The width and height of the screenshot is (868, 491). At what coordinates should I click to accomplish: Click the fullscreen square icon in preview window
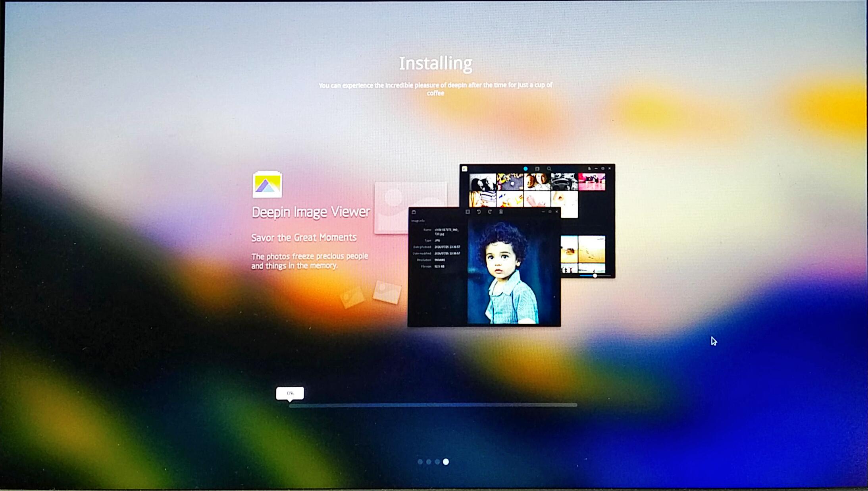pyautogui.click(x=468, y=212)
